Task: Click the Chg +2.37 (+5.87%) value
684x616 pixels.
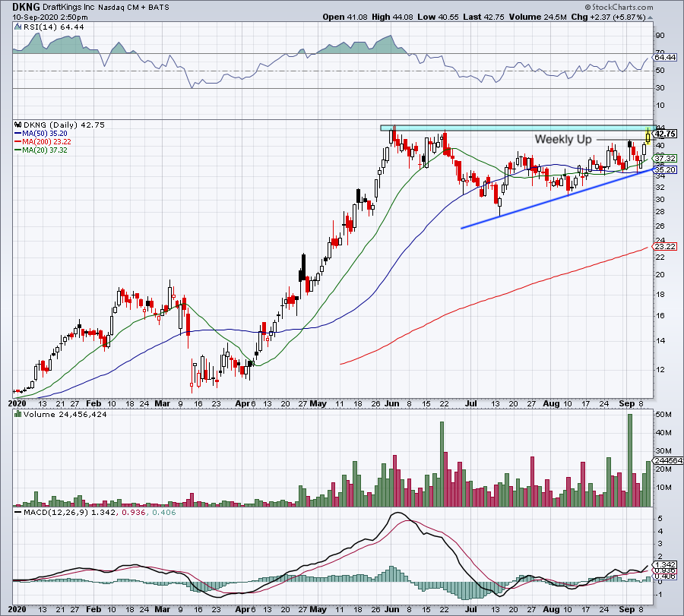Action: [x=608, y=17]
